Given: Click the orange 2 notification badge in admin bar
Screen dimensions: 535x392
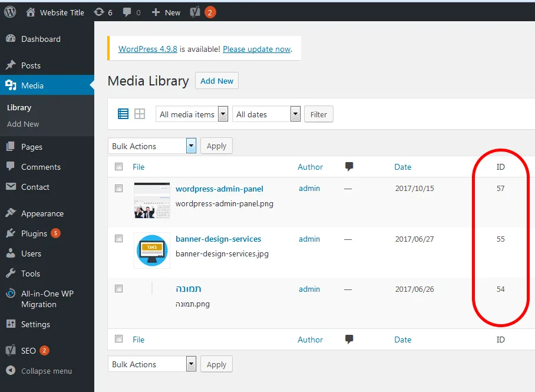Looking at the screenshot, I should coord(210,12).
